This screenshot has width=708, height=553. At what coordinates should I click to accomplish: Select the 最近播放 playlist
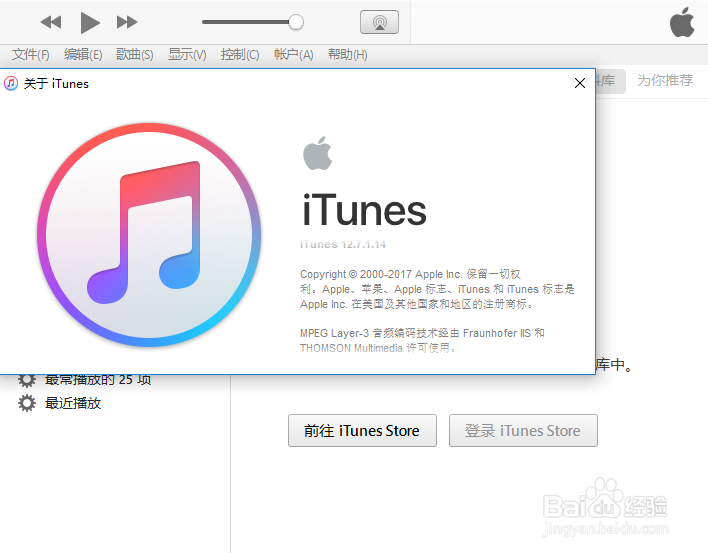click(73, 403)
